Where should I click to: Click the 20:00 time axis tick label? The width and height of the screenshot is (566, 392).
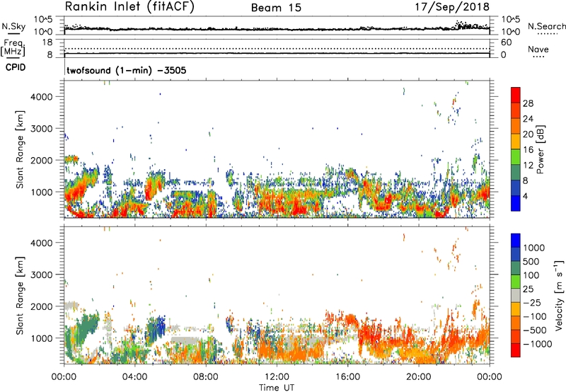click(418, 377)
